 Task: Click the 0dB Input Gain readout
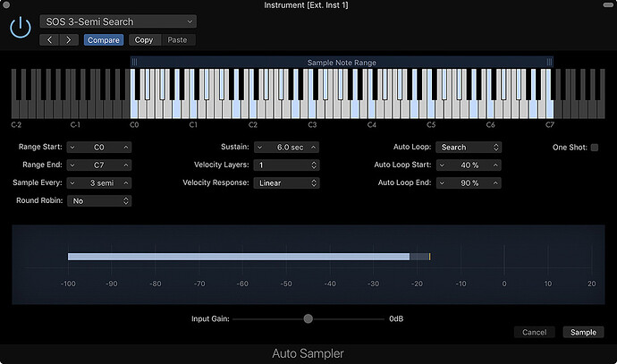[396, 318]
